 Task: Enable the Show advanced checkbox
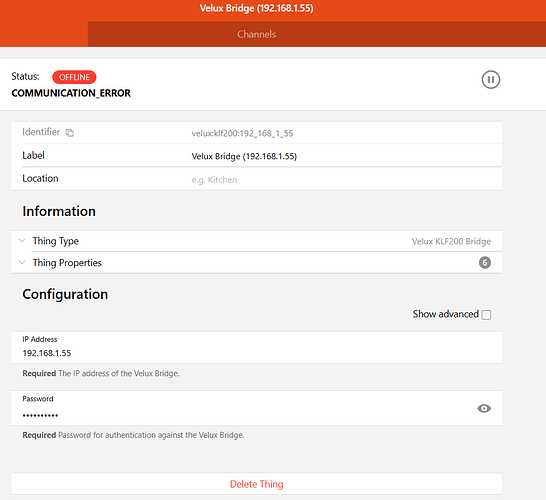coord(486,315)
